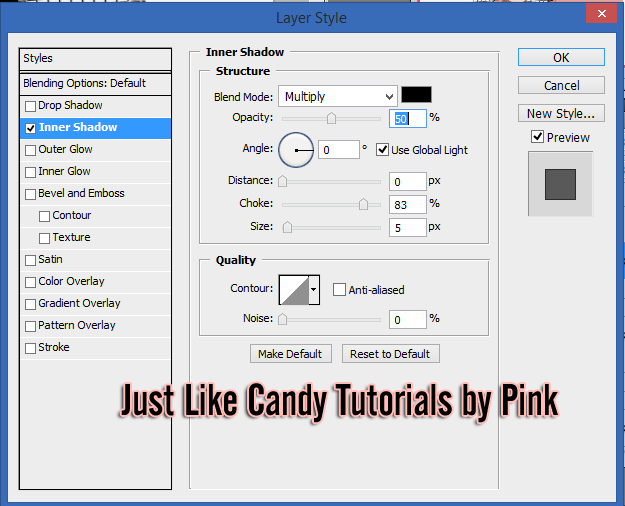Screen dimensions: 625x506
Task: Enable the Pattern Overlay checkbox
Action: (x=30, y=326)
